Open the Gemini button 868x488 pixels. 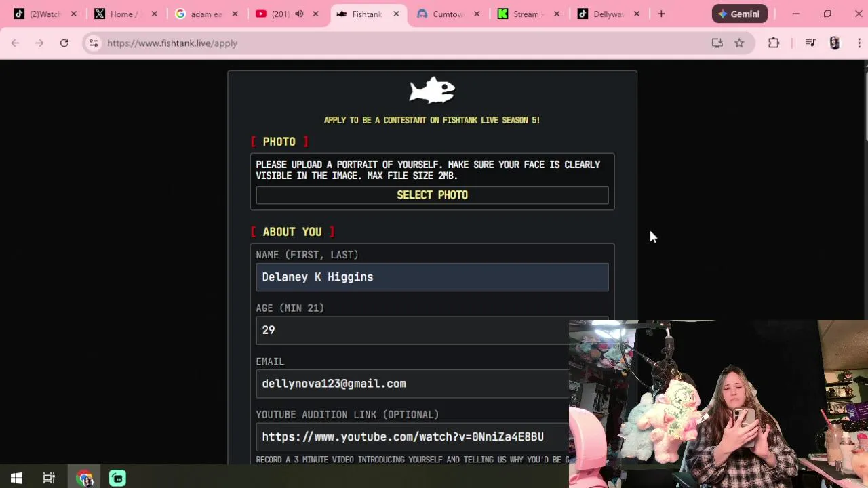point(740,14)
